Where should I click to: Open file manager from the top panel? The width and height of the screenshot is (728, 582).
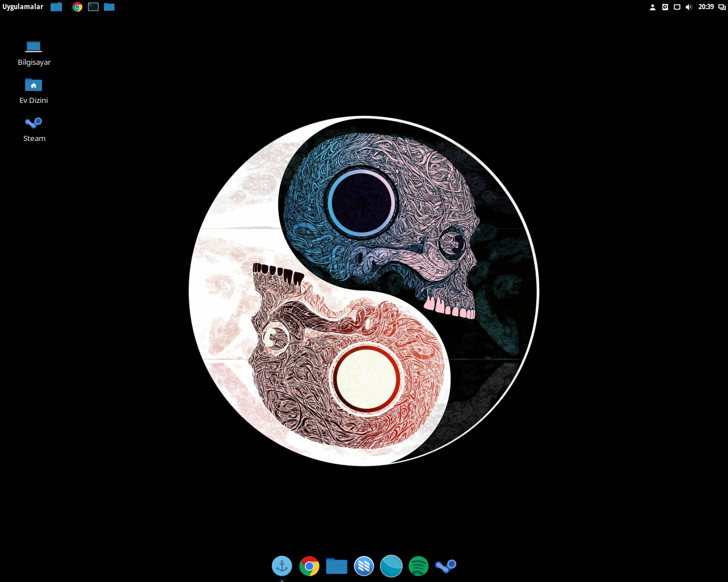point(109,7)
